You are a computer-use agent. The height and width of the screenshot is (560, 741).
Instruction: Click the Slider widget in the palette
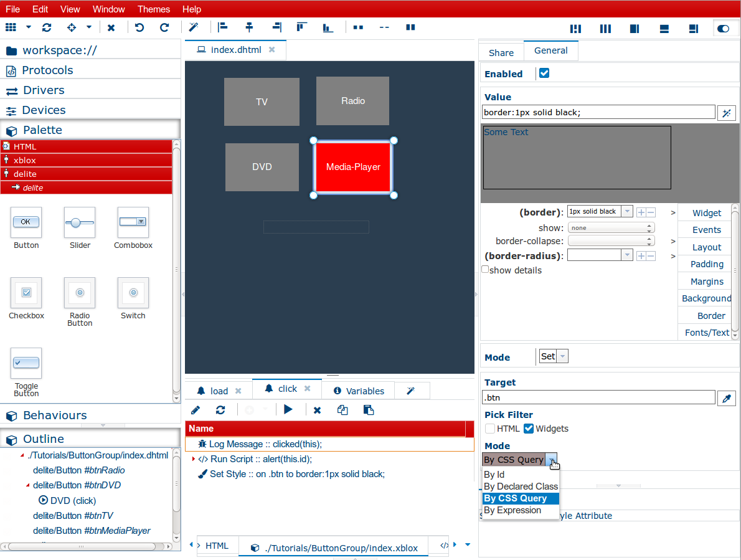80,228
